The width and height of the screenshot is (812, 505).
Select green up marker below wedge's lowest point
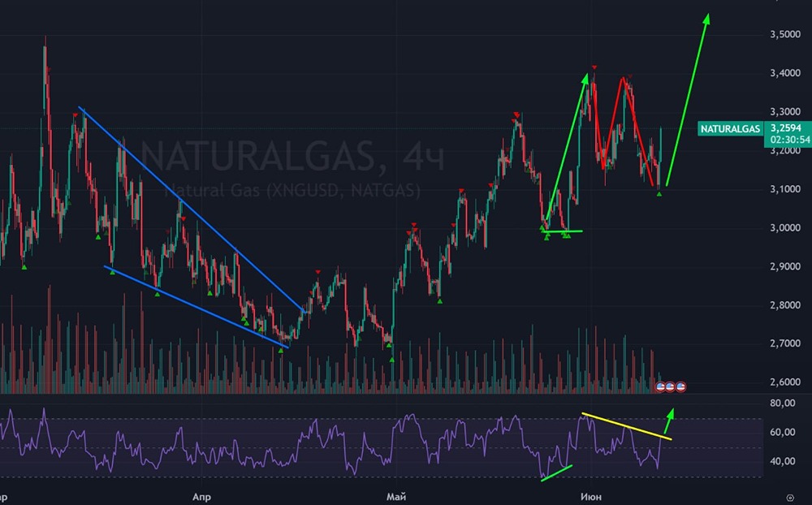coord(281,351)
